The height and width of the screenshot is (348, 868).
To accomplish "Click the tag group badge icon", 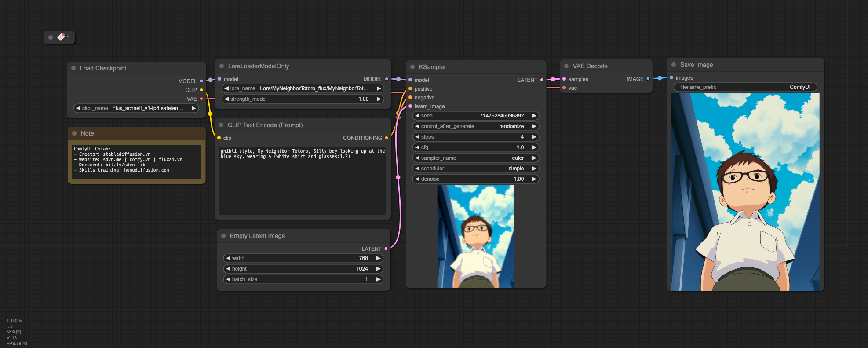I will 61,37.
